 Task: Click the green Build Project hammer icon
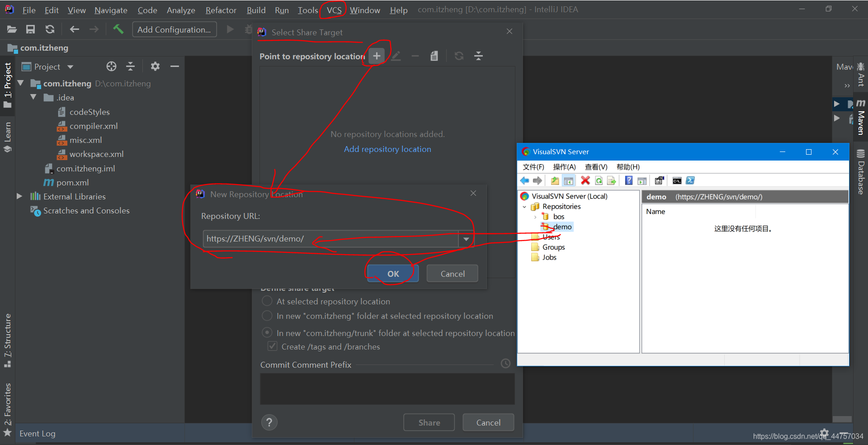point(118,29)
